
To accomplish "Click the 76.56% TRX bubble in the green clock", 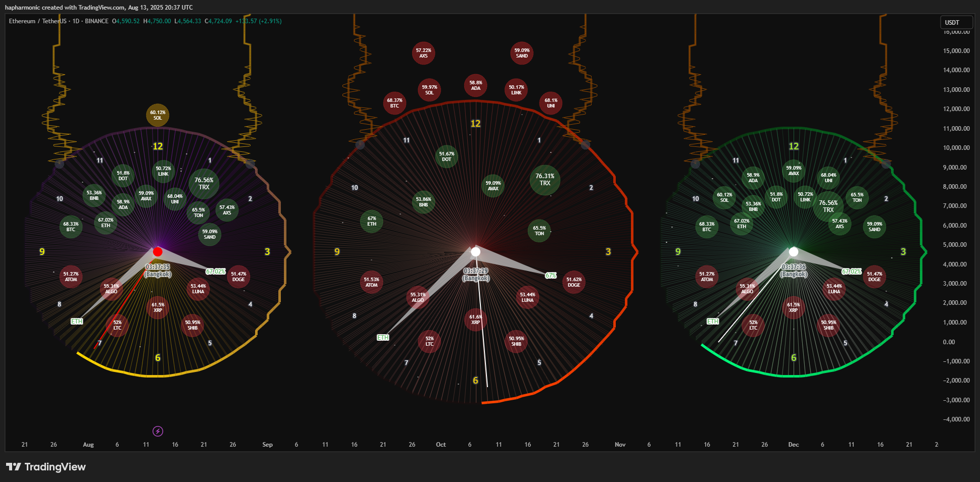I will point(828,206).
